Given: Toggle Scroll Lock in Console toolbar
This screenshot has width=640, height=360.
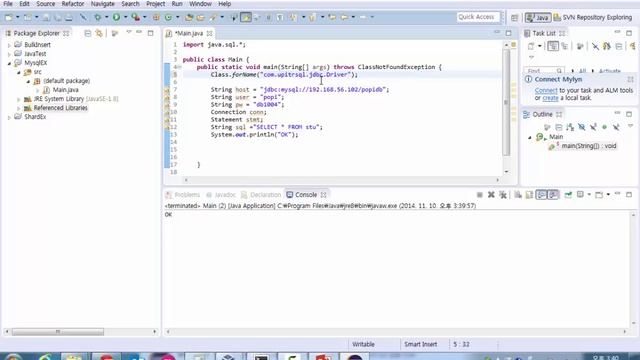Looking at the screenshot, I should [x=529, y=195].
